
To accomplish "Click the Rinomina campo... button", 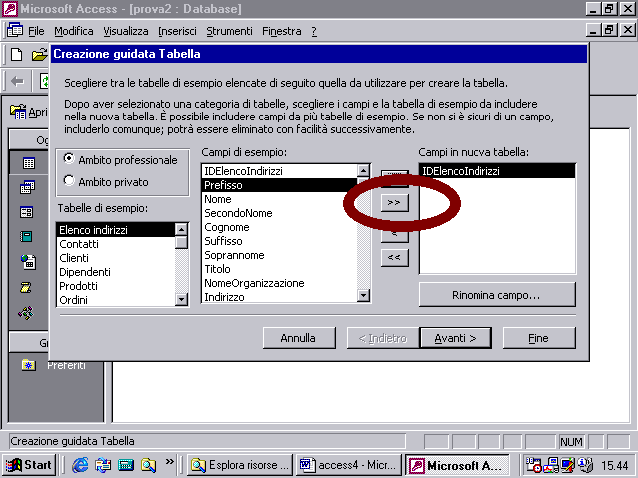I will click(497, 295).
